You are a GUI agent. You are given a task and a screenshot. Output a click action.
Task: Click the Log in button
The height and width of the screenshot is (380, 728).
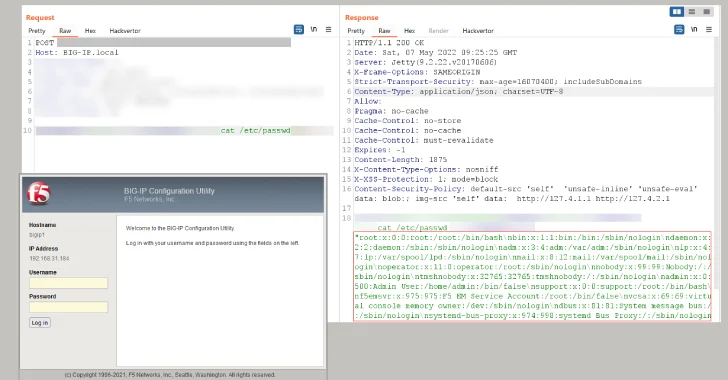coord(39,323)
